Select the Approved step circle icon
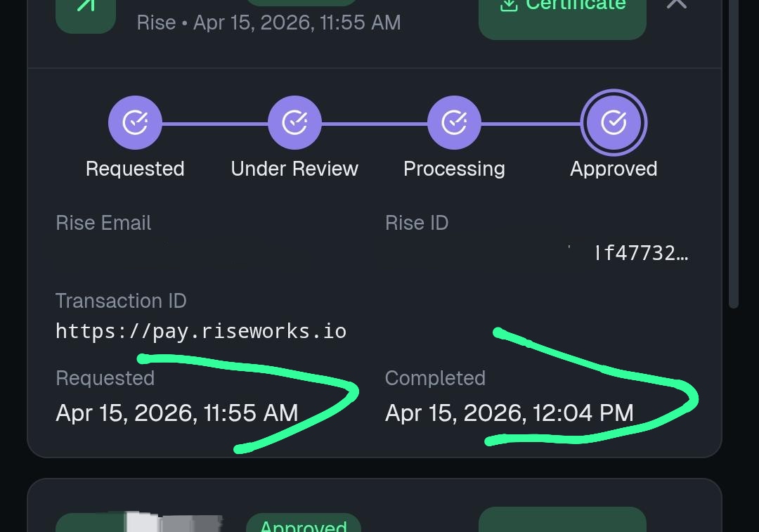 [614, 122]
